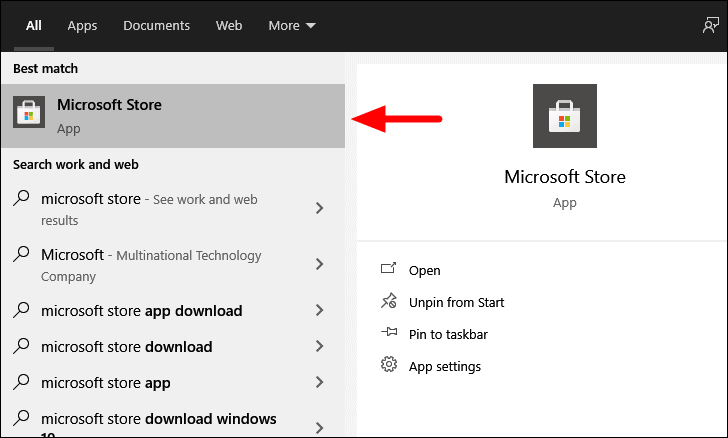
Task: Expand the 'microsoft store' web results chevron
Action: click(319, 208)
